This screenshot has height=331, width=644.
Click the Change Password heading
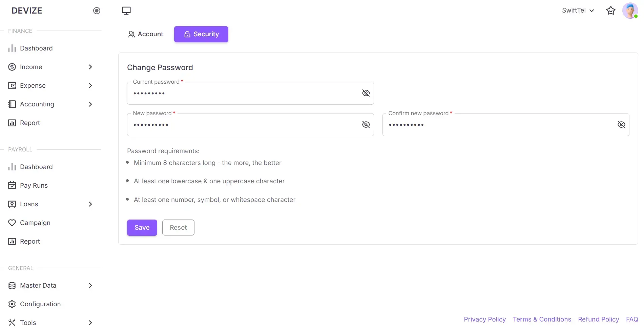[160, 67]
